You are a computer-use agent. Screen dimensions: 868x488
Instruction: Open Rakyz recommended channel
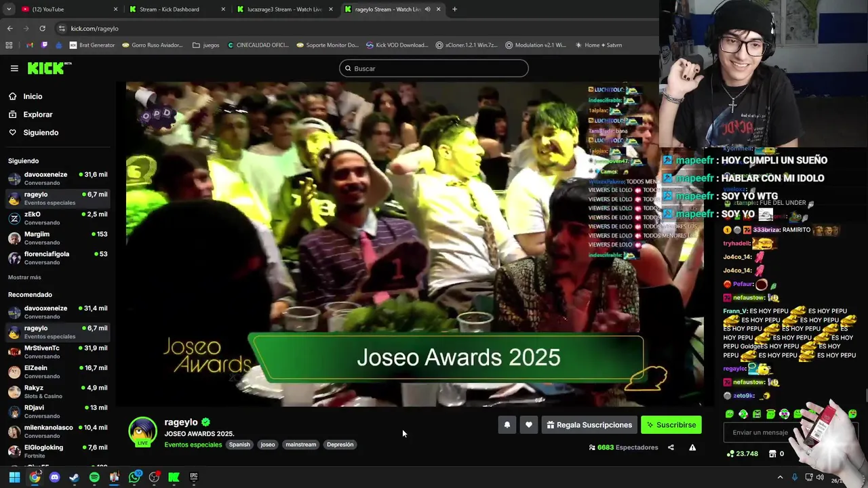pos(58,391)
